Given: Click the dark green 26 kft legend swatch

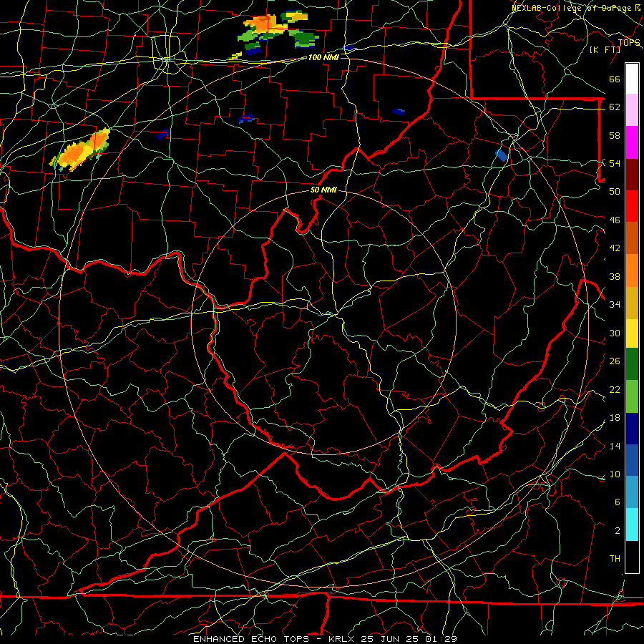Looking at the screenshot, I should 632,364.
